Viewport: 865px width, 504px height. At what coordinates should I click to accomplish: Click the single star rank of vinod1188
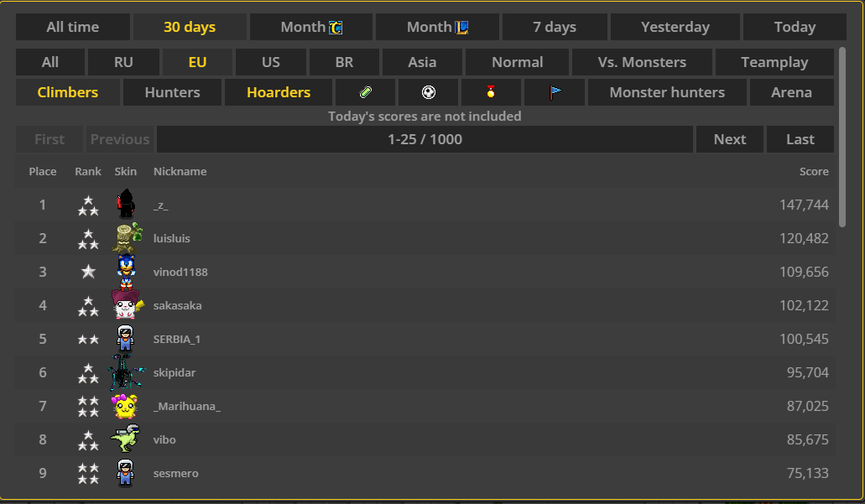[x=88, y=272]
